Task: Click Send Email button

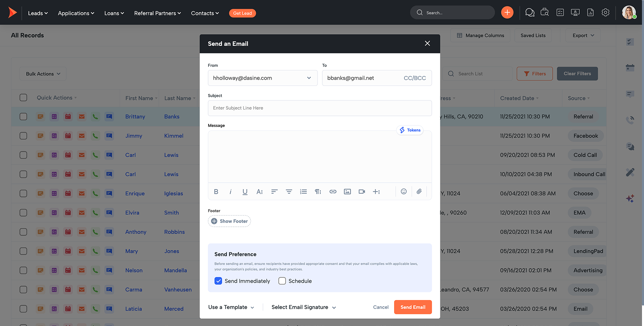Action: [x=413, y=307]
